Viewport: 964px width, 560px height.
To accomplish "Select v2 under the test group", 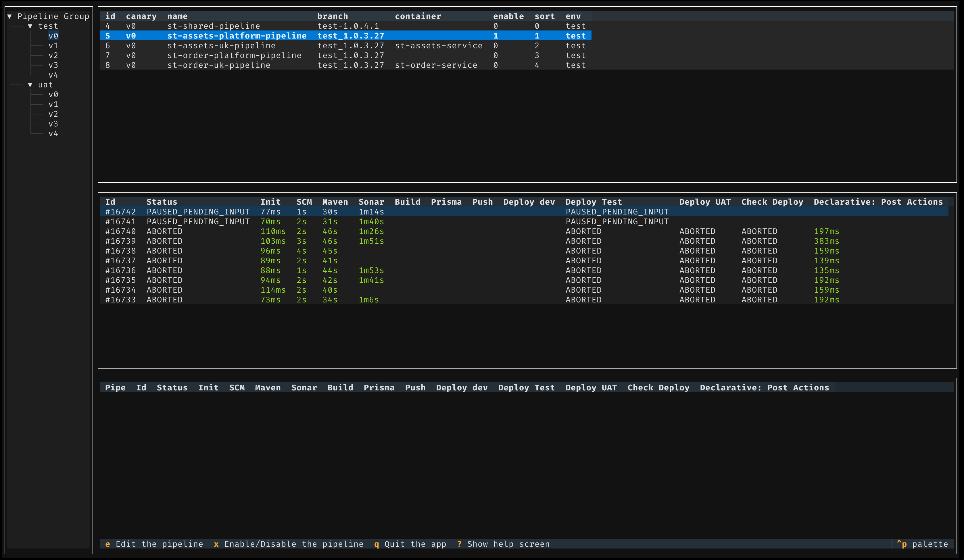I will pos(53,55).
